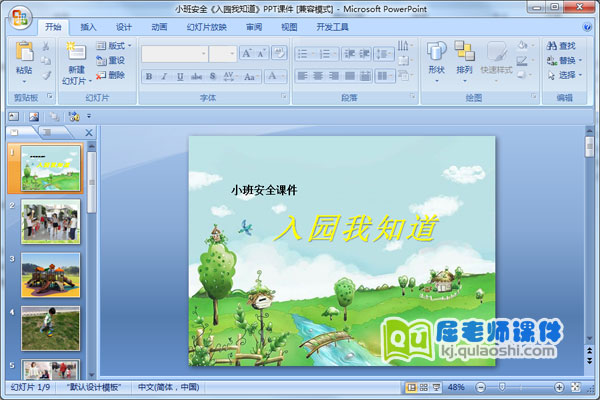The height and width of the screenshot is (400, 600).
Task: Toggle Text Shadow (S) formatting
Action: [213, 77]
